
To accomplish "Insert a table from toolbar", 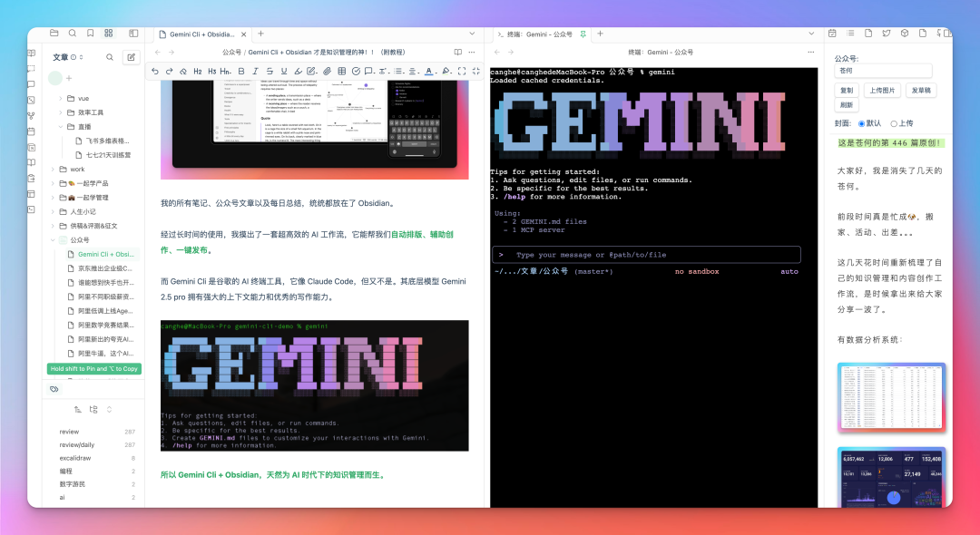I will point(341,71).
